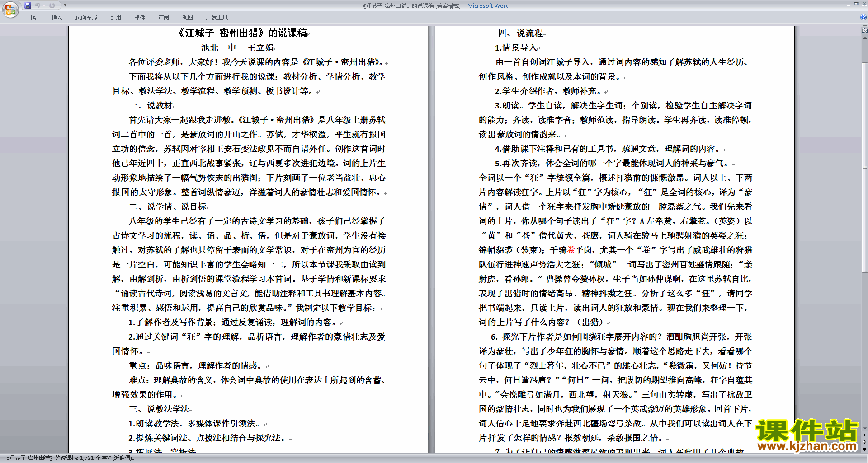
Task: Click the line starting 4.借助课下注释
Action: click(608, 149)
